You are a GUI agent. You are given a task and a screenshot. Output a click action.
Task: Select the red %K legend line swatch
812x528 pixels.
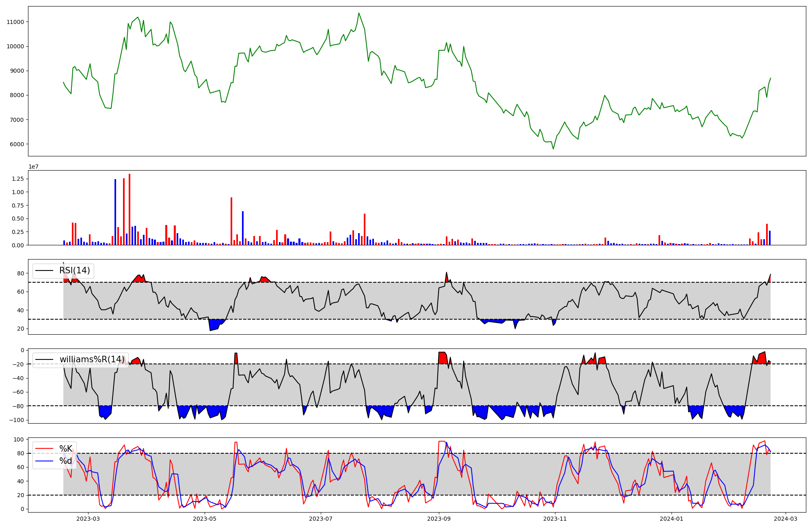pyautogui.click(x=44, y=449)
